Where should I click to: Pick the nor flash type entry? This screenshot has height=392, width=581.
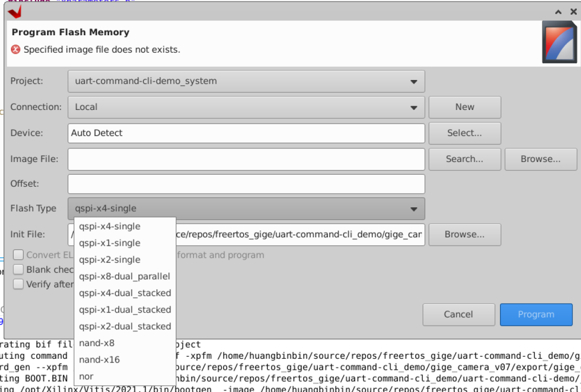[86, 377]
